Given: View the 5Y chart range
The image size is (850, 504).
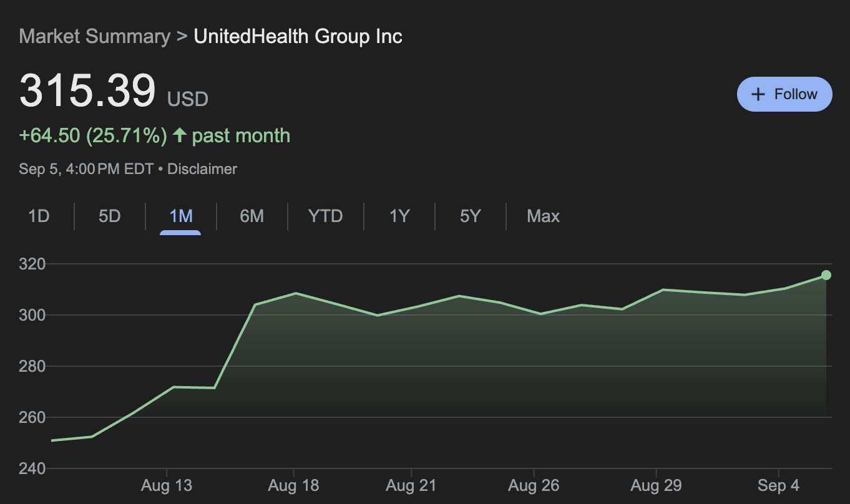Looking at the screenshot, I should [x=470, y=216].
